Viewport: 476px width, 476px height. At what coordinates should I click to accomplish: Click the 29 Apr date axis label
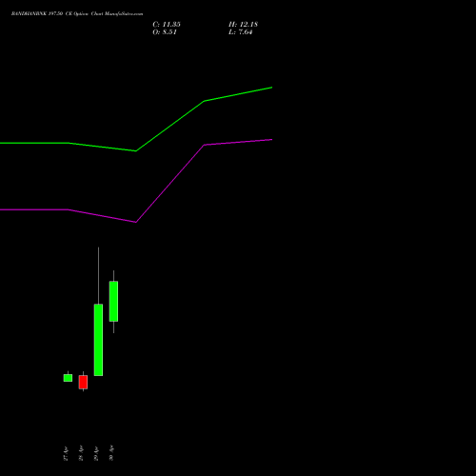coord(96,453)
